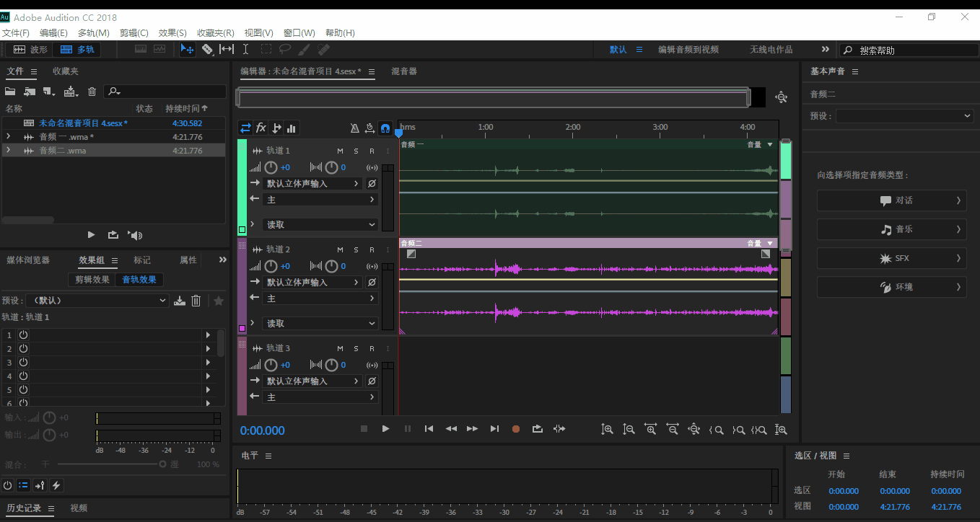
Task: Play file preview in Files panel
Action: click(91, 235)
